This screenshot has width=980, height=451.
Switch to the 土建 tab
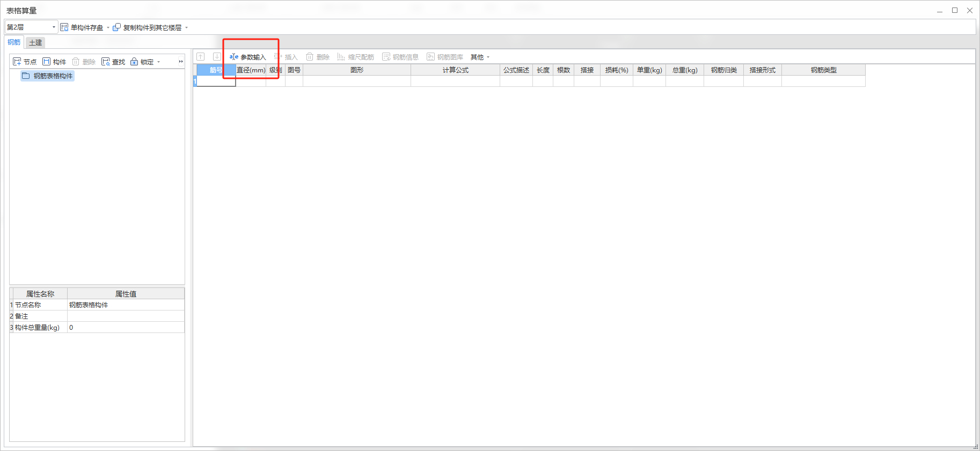pos(35,42)
